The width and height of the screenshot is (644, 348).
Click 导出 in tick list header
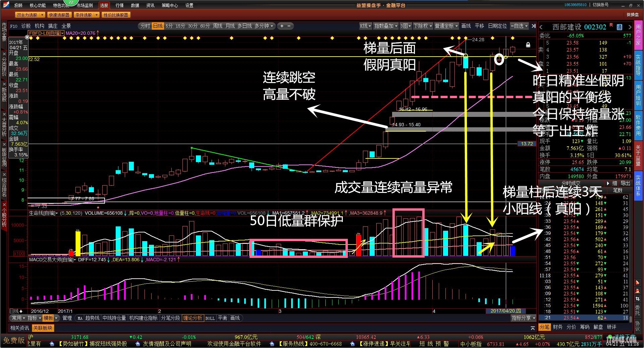tap(625, 183)
